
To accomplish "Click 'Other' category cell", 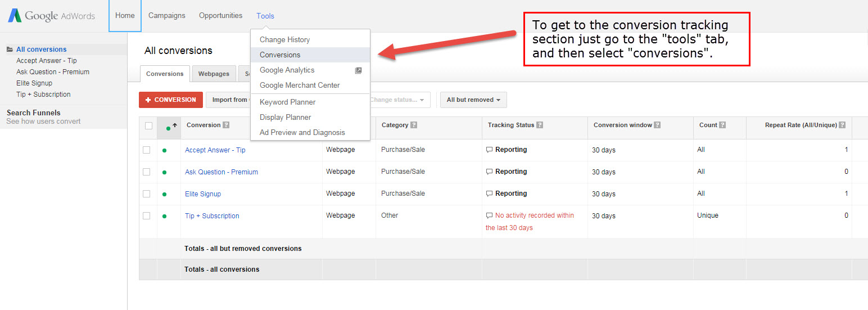I will click(x=390, y=215).
